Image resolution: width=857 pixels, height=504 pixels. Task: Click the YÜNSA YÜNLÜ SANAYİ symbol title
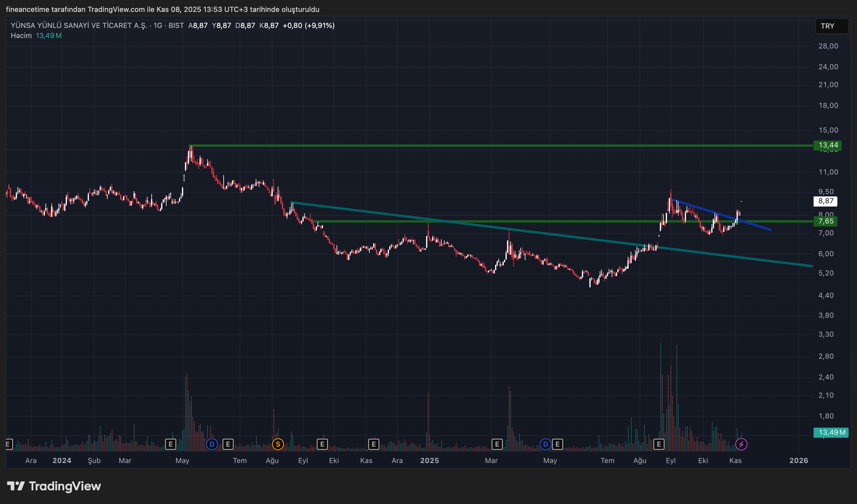[79, 26]
